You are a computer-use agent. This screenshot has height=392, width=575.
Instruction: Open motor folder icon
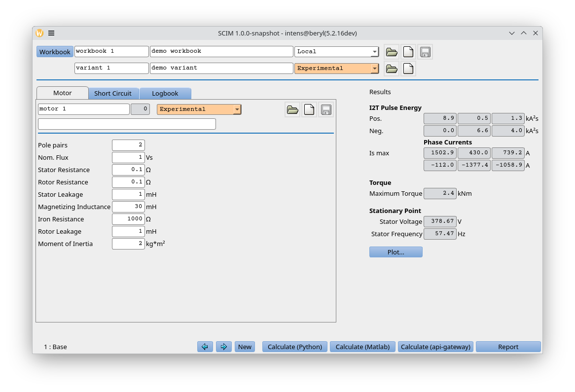coord(292,109)
